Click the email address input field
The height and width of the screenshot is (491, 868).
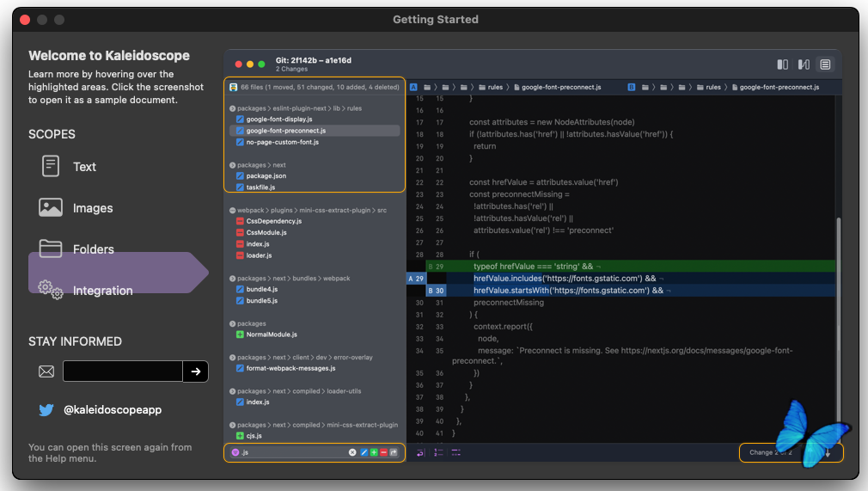click(x=122, y=371)
